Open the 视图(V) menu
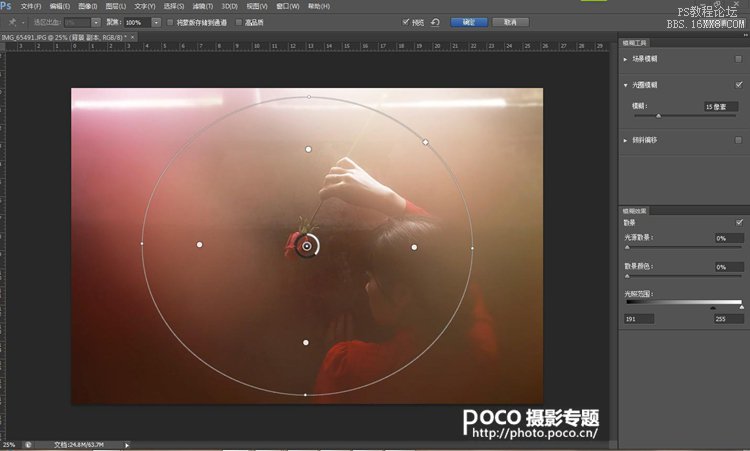Image resolution: width=750 pixels, height=451 pixels. coord(257,6)
